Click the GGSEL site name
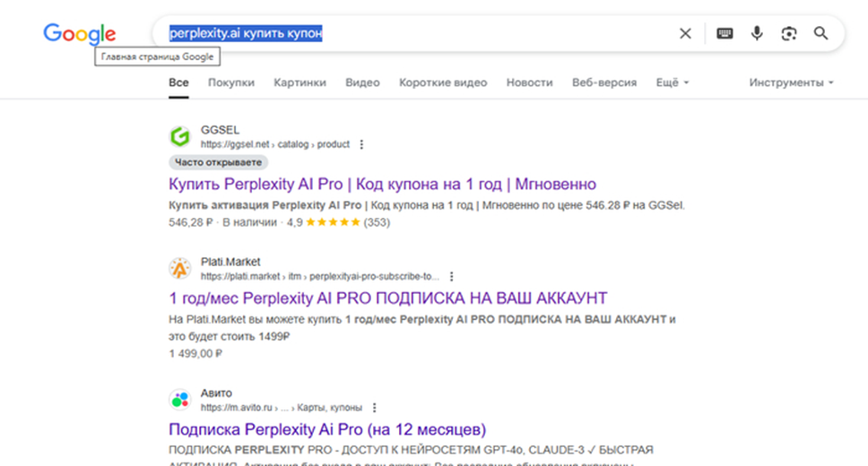The height and width of the screenshot is (466, 868). (220, 130)
